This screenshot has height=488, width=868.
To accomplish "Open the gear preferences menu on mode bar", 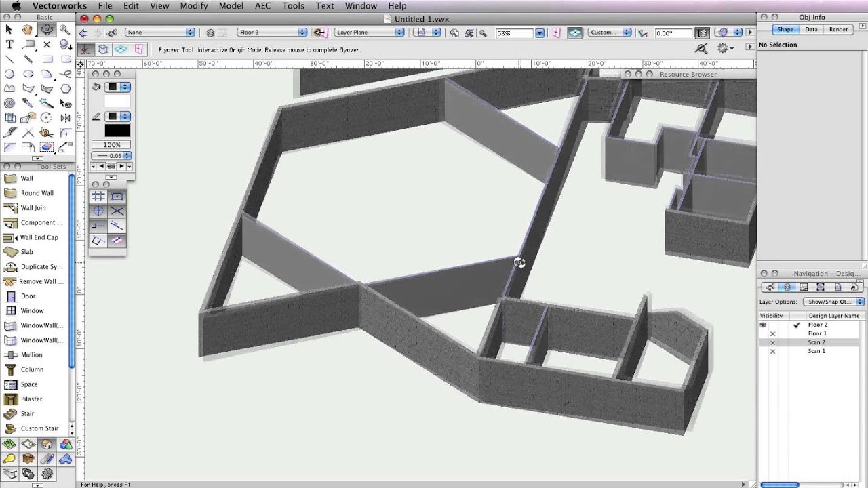I will pyautogui.click(x=724, y=48).
